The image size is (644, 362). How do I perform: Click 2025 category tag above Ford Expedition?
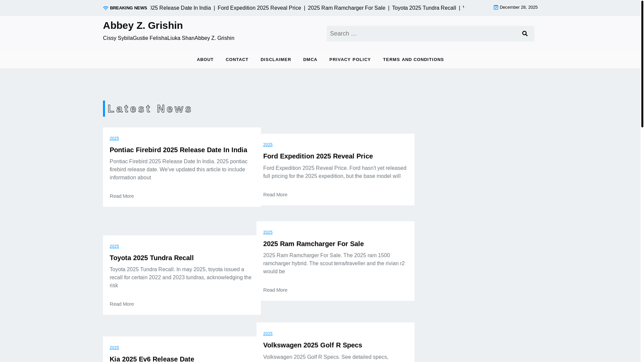(x=268, y=145)
